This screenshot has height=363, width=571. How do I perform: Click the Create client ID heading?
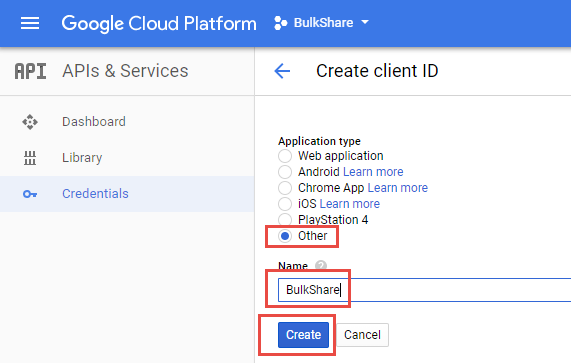point(377,71)
